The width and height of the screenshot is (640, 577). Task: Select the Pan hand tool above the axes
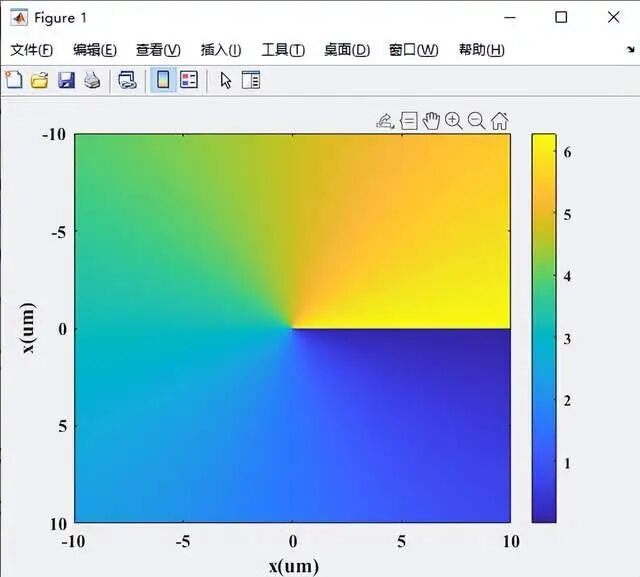pyautogui.click(x=431, y=121)
